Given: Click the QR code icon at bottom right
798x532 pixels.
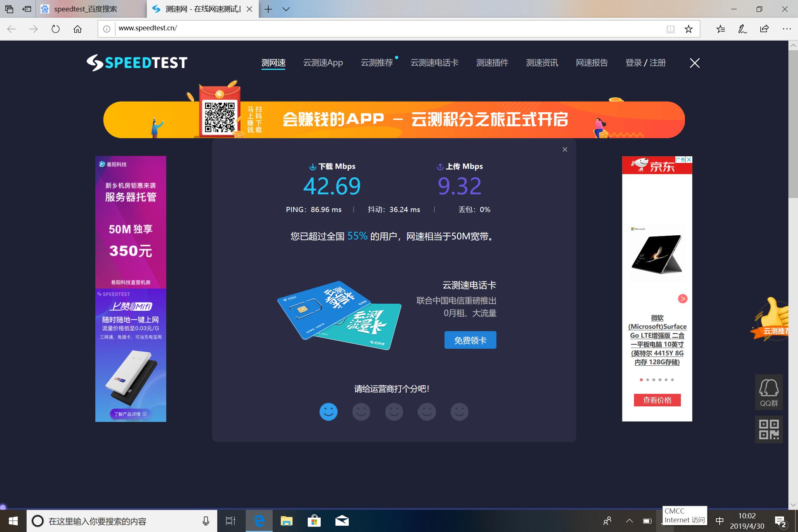Looking at the screenshot, I should pos(769,429).
